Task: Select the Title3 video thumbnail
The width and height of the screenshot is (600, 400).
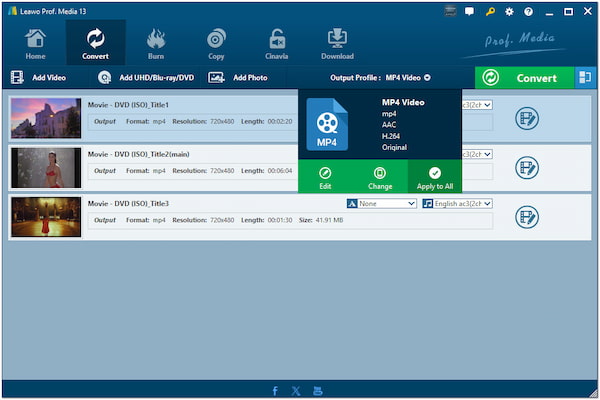Action: (x=46, y=217)
